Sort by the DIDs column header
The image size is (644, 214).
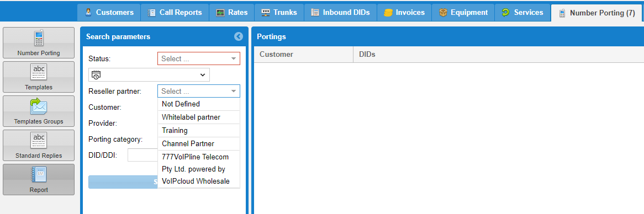(x=498, y=54)
